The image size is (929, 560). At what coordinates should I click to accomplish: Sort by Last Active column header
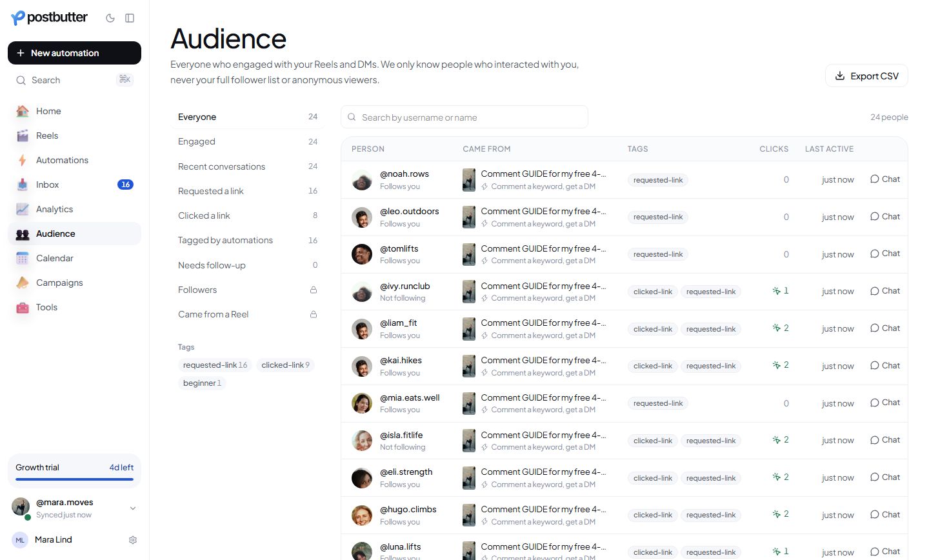pos(829,149)
